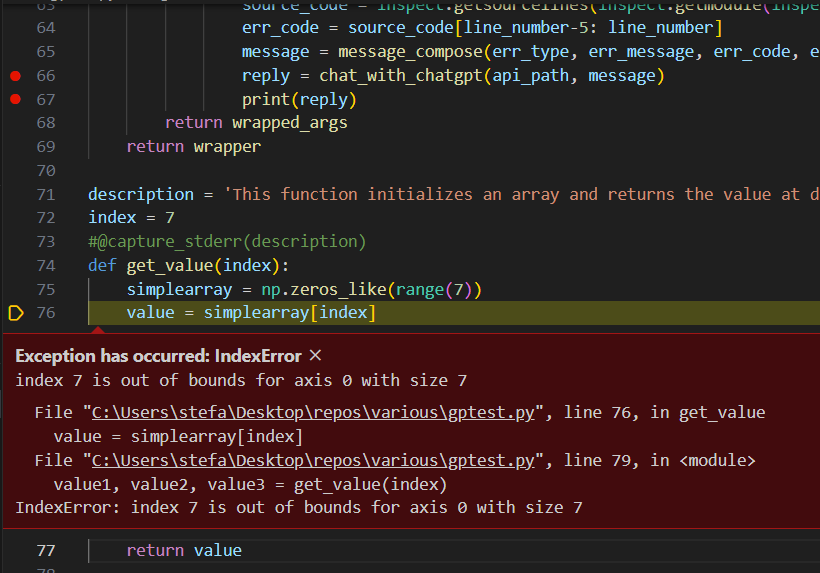820x573 pixels.
Task: Click 'simplearray[index]' on highlighted line 76
Action: pyautogui.click(x=290, y=313)
